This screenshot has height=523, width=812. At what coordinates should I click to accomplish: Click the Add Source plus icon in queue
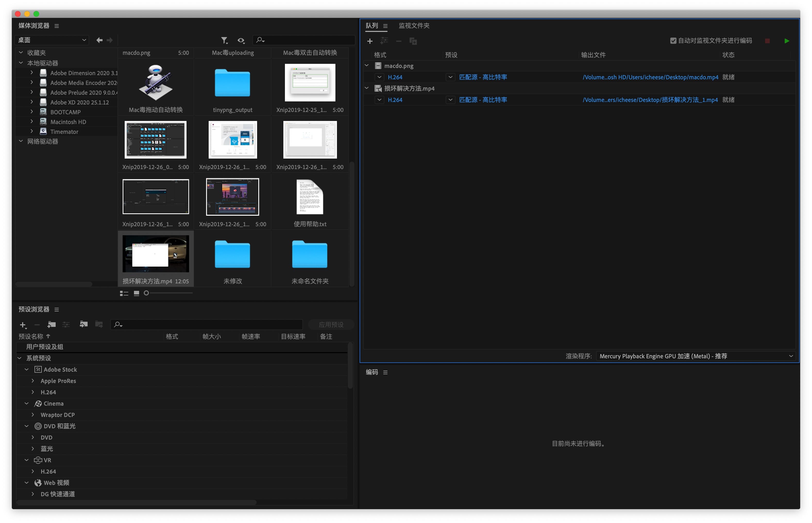(370, 41)
